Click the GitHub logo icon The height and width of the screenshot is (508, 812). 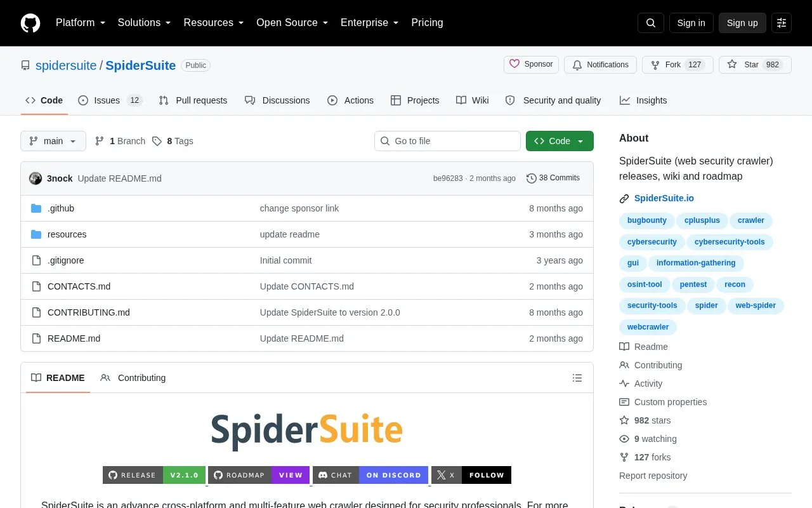(30, 23)
